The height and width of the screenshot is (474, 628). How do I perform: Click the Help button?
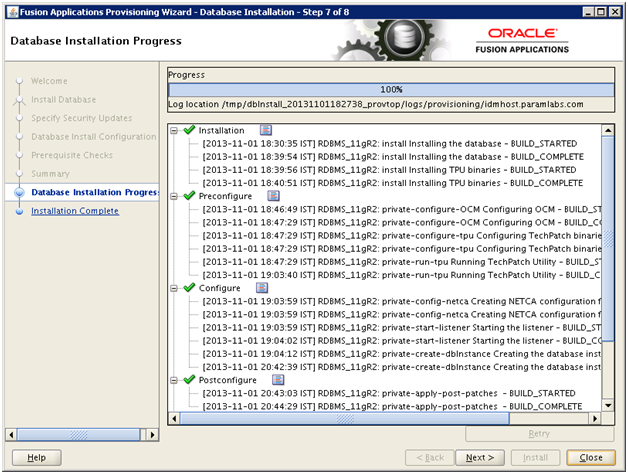coord(36,458)
